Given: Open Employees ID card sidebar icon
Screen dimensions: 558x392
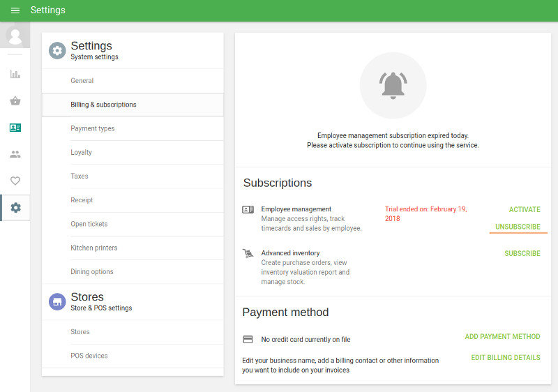Looking at the screenshot, I should [x=15, y=128].
